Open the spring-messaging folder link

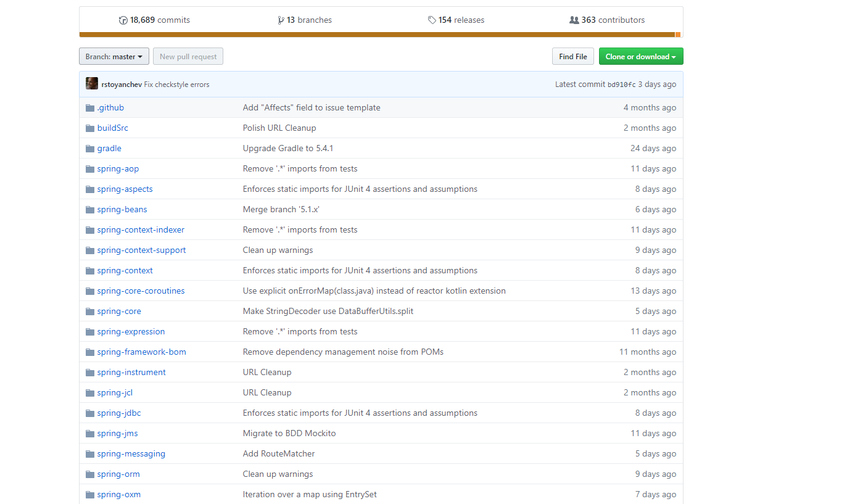point(131,454)
